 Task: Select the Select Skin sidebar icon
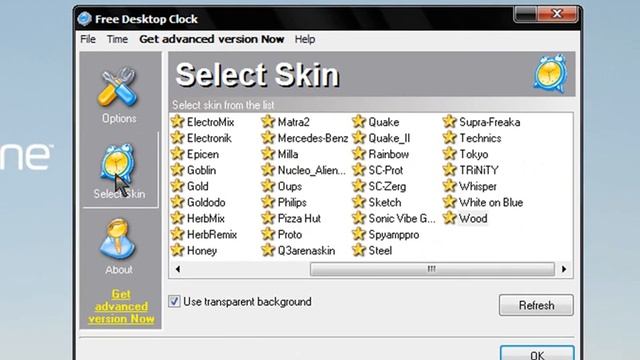pyautogui.click(x=118, y=163)
